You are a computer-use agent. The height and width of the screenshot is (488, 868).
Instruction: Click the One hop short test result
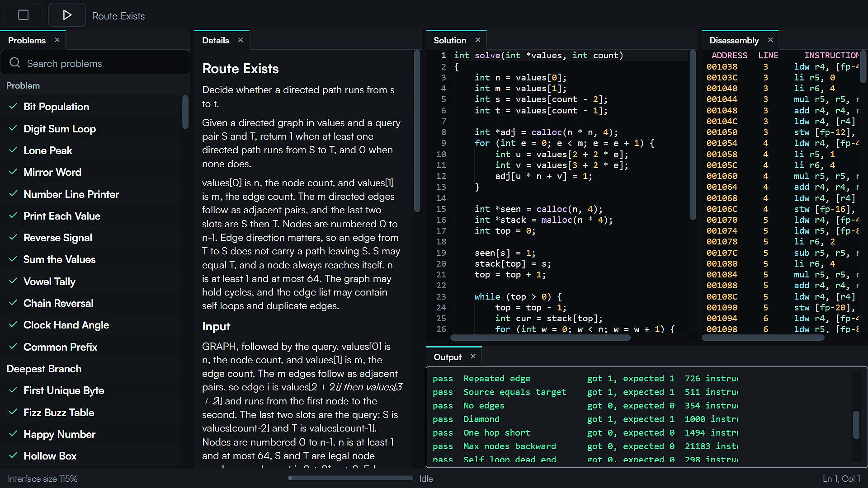[585, 433]
